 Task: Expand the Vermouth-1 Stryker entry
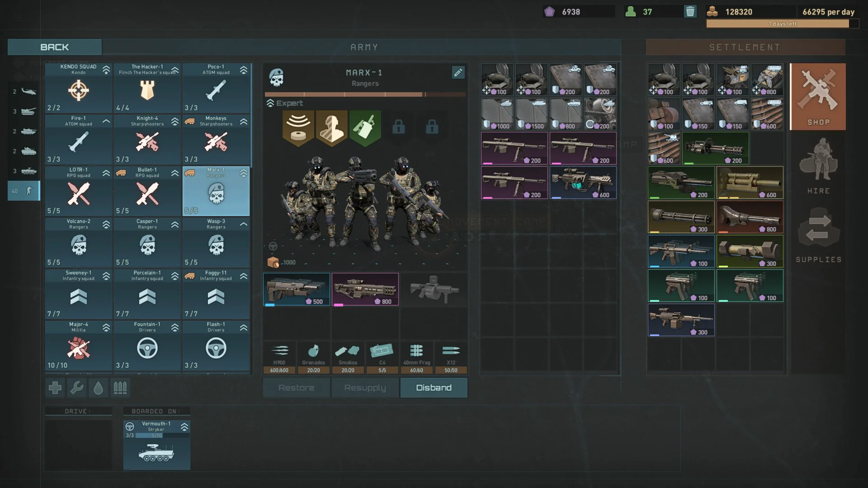pyautogui.click(x=184, y=426)
